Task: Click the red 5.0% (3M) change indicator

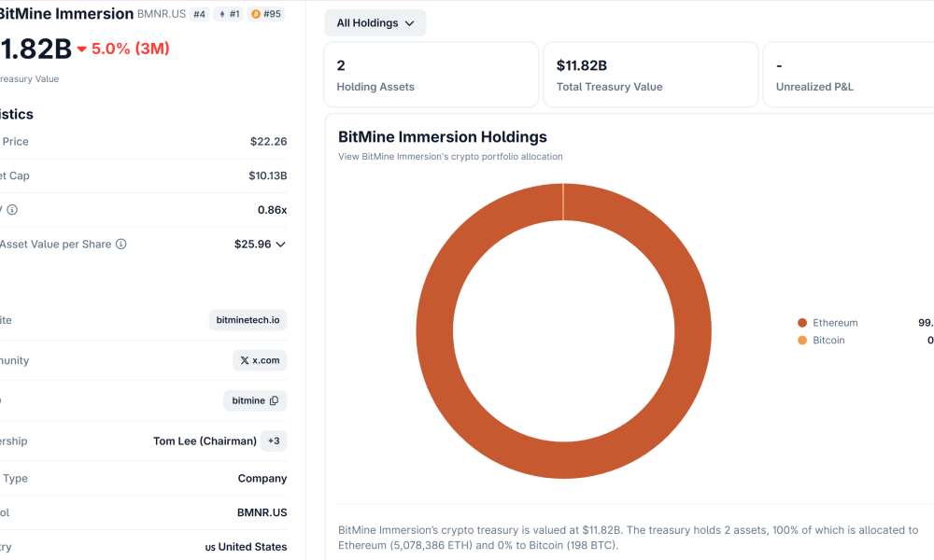Action: coord(124,49)
